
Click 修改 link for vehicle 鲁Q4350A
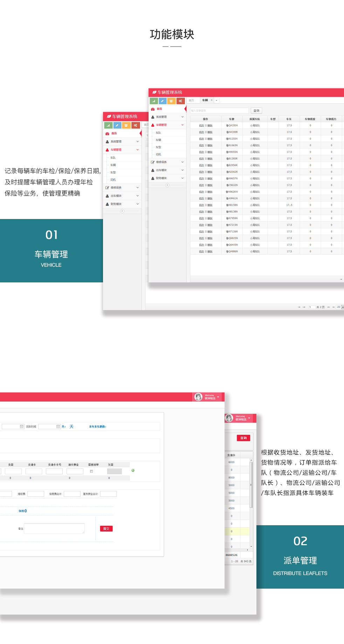[x=201, y=125]
